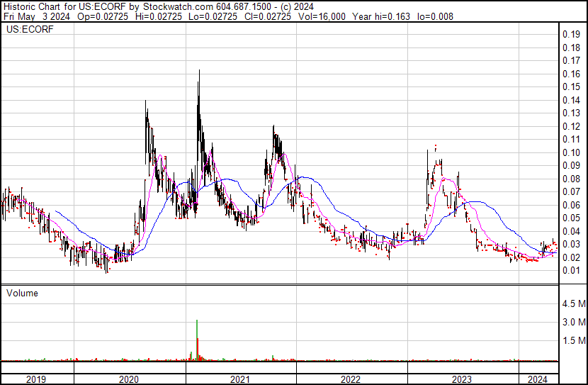Image resolution: width=588 pixels, height=385 pixels.
Task: Click the 2023 year label on time axis
Action: tap(462, 379)
